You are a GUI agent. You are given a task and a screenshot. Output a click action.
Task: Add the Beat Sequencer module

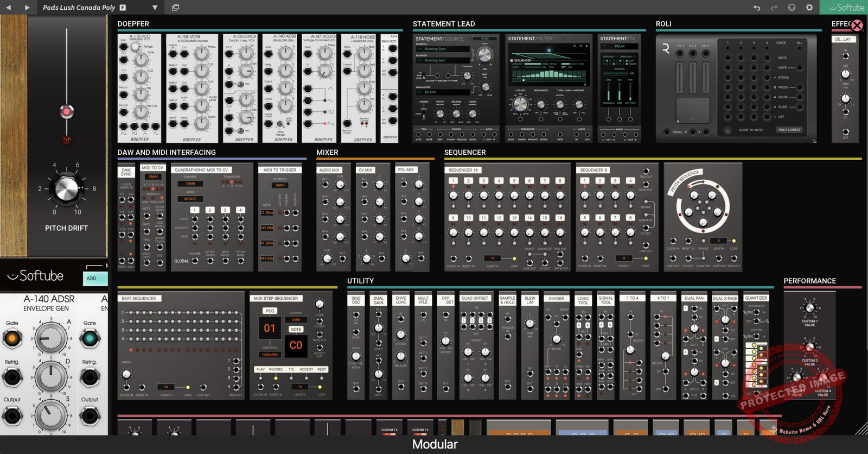pyautogui.click(x=181, y=346)
